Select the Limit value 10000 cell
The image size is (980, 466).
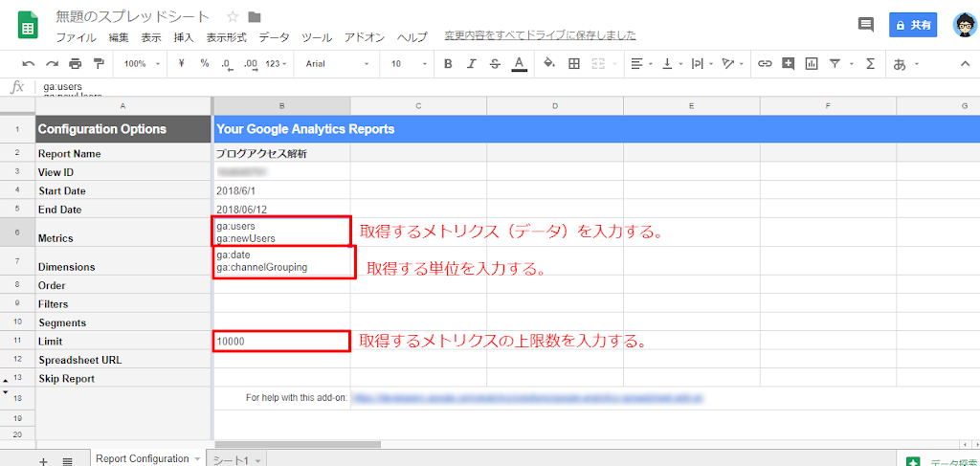[281, 341]
